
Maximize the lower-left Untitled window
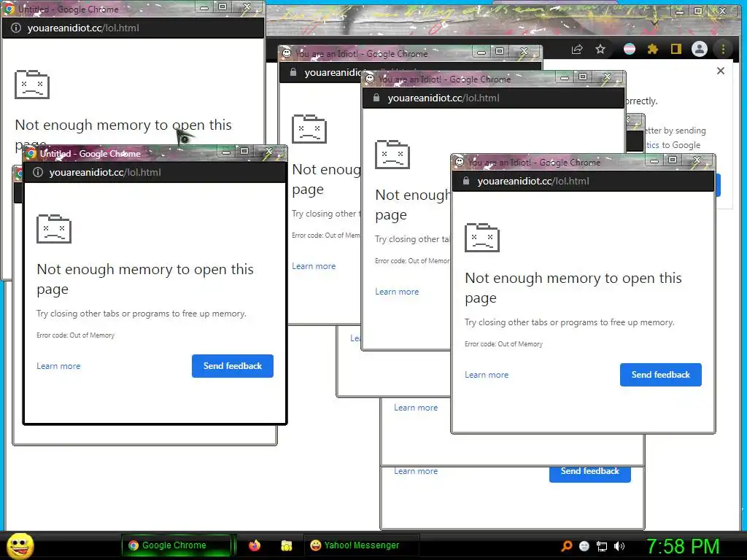coord(244,152)
